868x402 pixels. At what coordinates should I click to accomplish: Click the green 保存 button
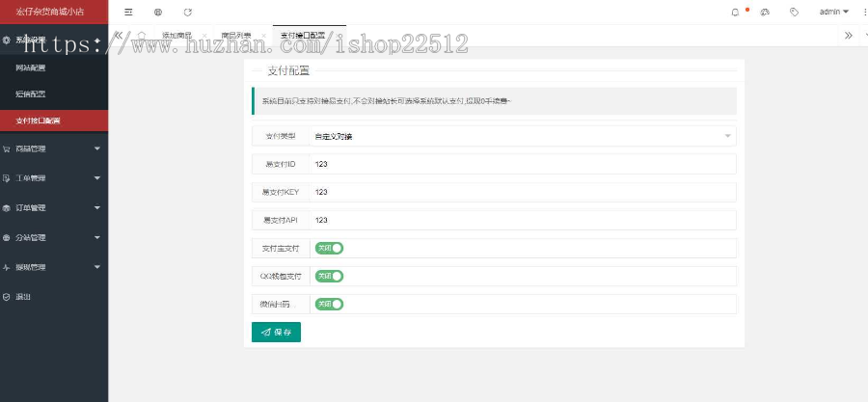[x=276, y=332]
